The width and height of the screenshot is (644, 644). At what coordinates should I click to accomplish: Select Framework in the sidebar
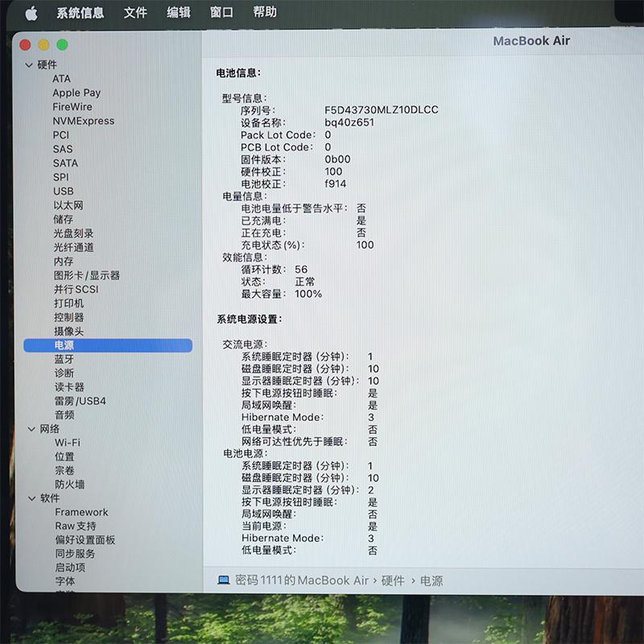[82, 512]
